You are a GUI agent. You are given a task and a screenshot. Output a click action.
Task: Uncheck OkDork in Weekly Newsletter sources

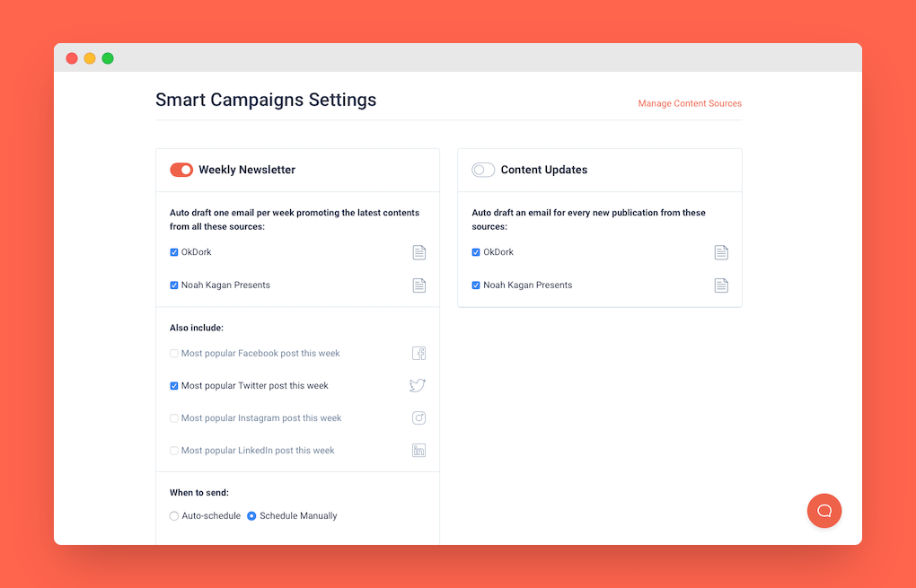174,253
